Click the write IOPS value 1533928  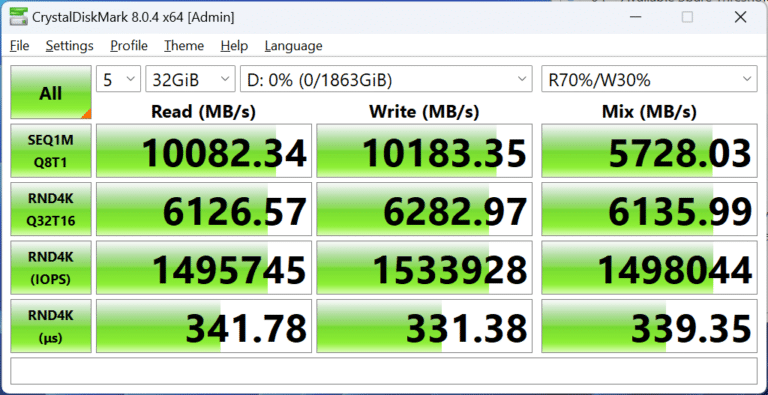[x=424, y=268]
